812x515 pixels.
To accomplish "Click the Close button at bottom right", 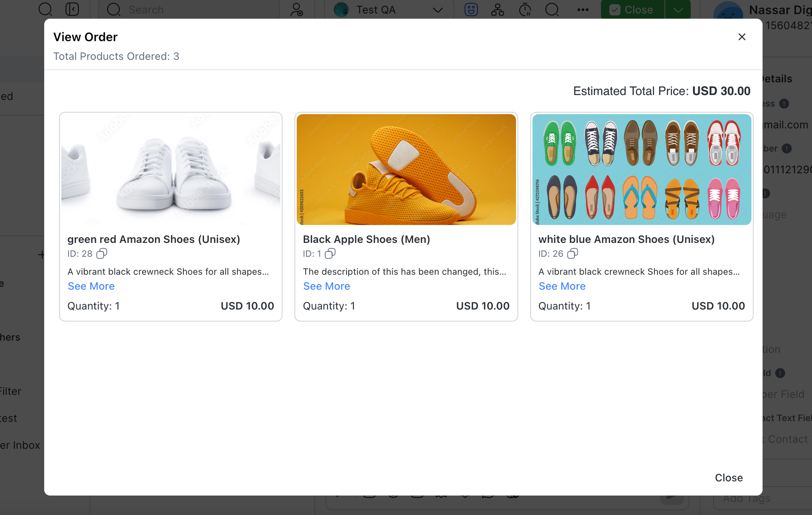I will (x=729, y=478).
